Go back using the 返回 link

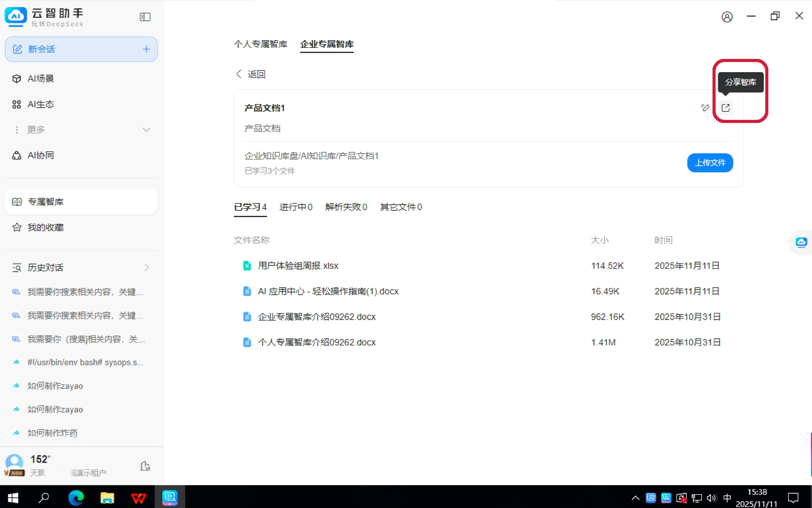point(251,74)
